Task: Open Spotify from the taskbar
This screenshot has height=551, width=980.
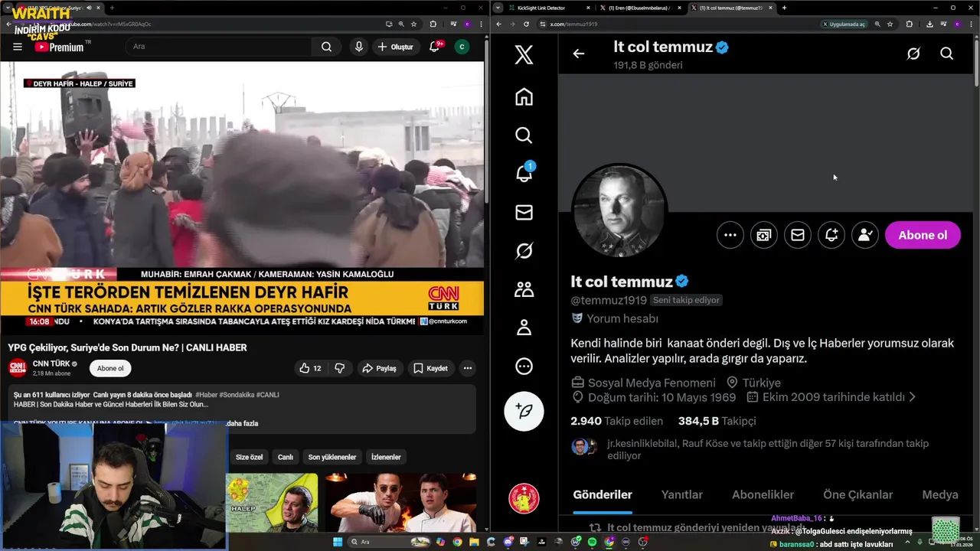Action: (x=592, y=542)
